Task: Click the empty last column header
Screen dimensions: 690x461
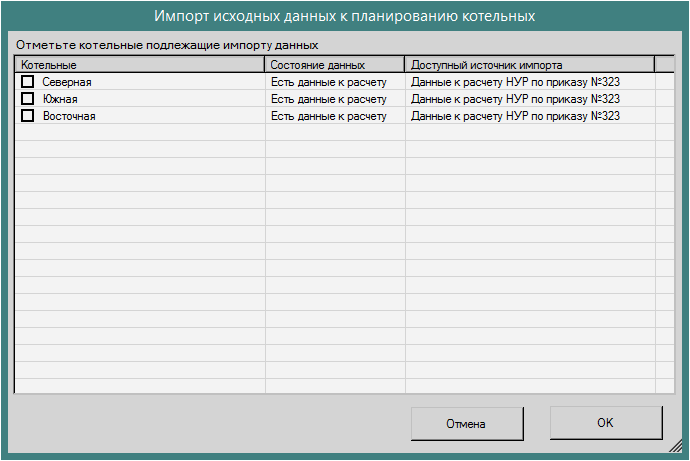Action: (666, 65)
